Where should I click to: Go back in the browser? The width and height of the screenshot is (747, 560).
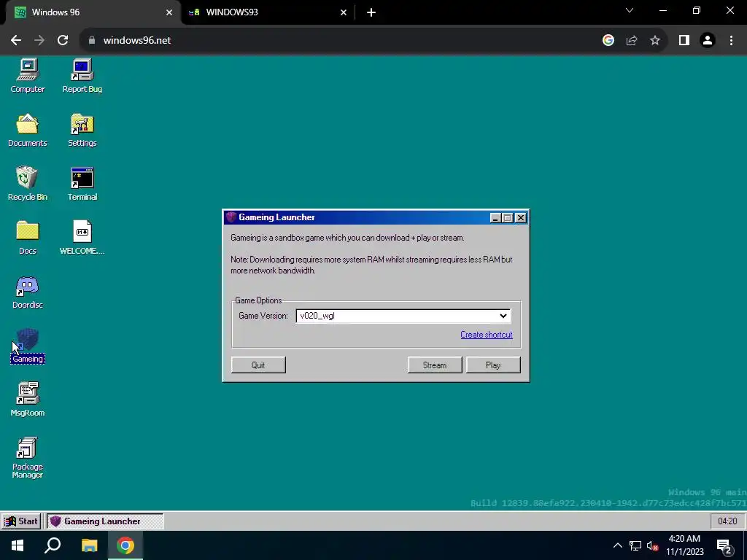click(16, 41)
